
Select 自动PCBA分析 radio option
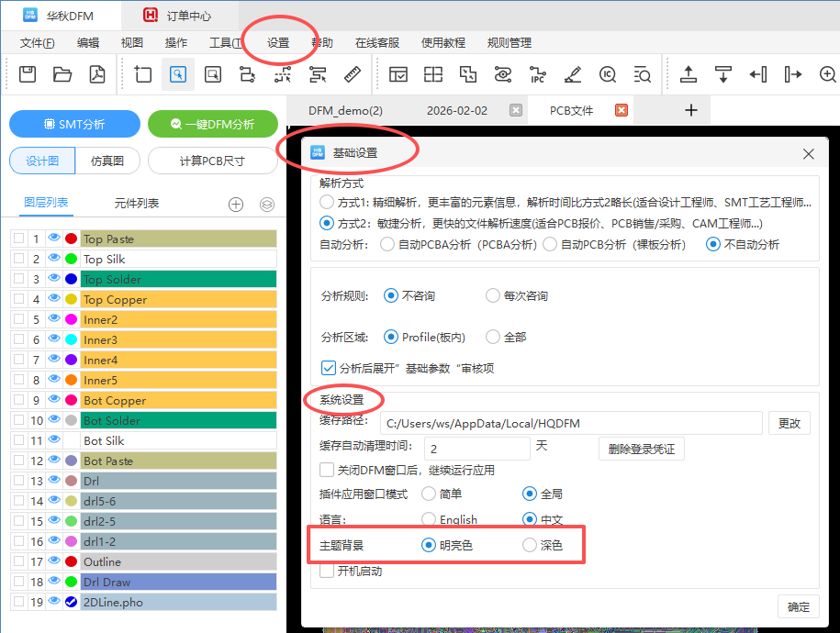point(387,244)
